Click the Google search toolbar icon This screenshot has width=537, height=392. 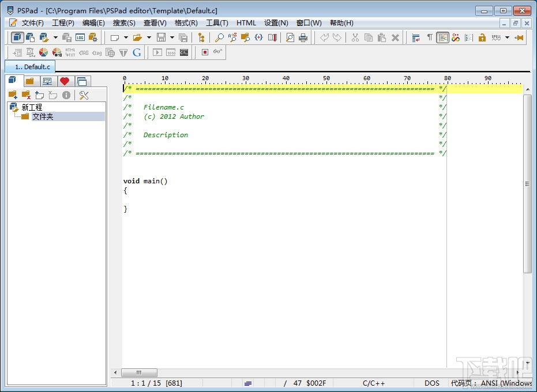pos(137,52)
